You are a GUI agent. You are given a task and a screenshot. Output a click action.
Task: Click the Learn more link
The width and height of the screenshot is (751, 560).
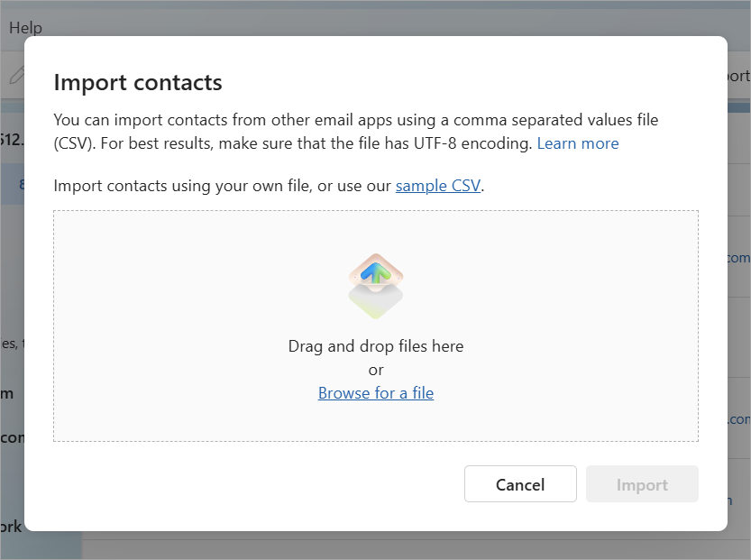[x=578, y=142]
